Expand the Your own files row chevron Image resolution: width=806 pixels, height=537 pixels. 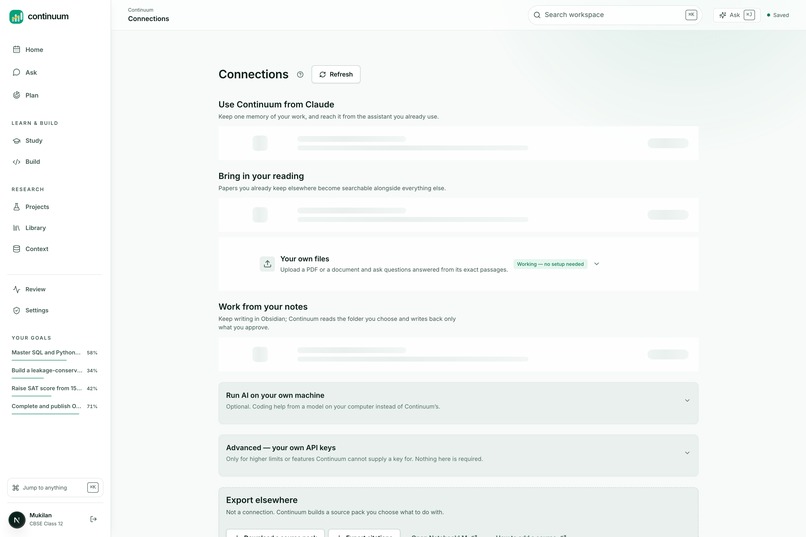coord(596,264)
